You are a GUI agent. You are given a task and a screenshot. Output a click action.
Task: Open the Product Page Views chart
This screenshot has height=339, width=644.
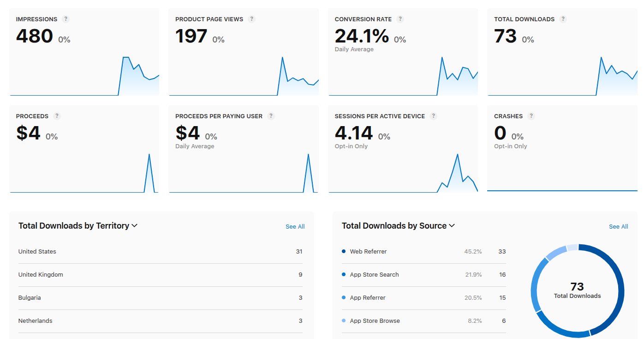[x=244, y=76]
